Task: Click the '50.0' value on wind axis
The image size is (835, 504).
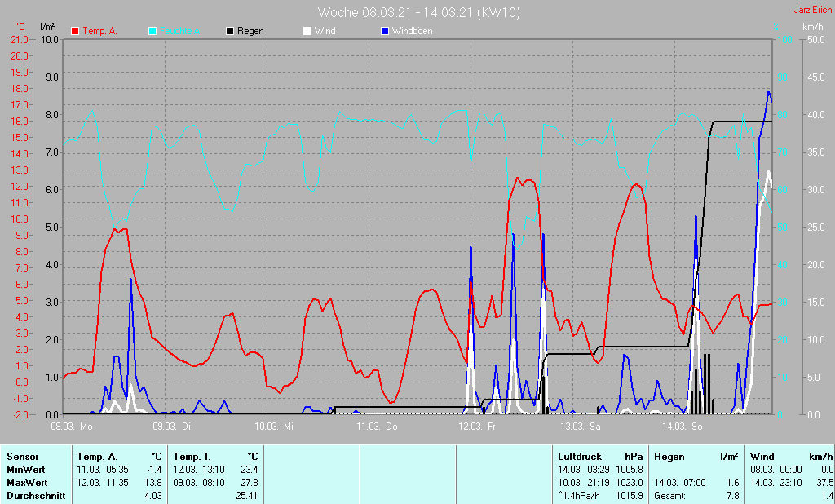Action: 816,39
